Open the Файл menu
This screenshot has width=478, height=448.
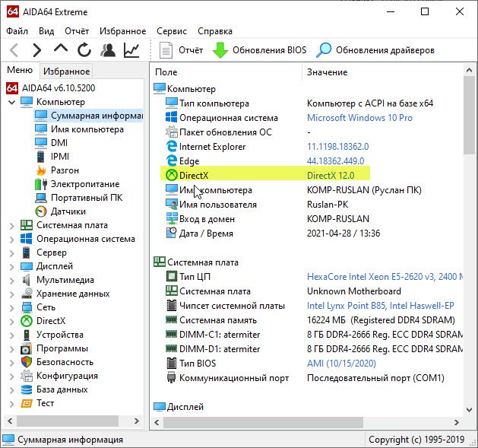(x=17, y=31)
